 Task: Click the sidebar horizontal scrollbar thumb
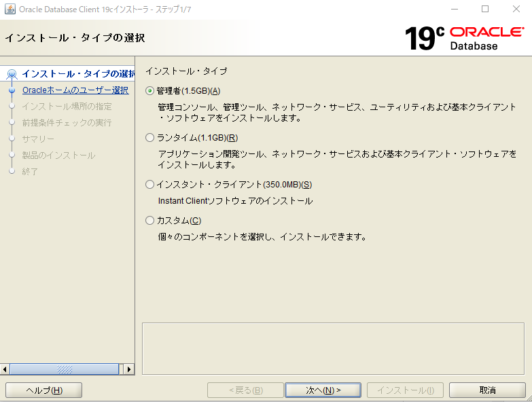pyautogui.click(x=65, y=369)
